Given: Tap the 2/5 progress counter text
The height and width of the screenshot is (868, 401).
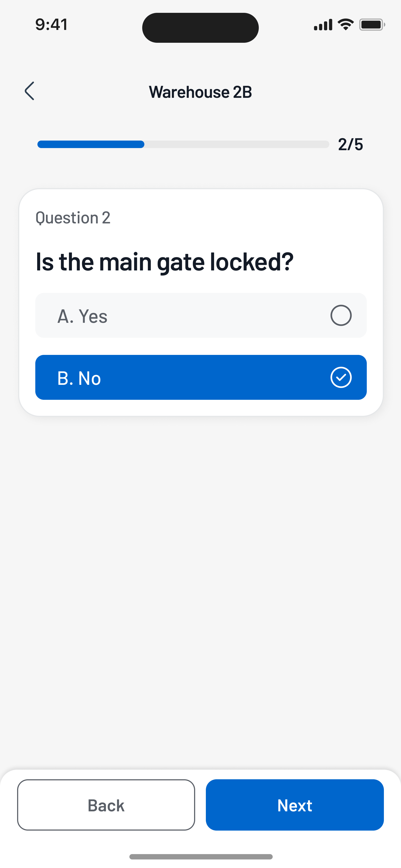Looking at the screenshot, I should point(351,144).
